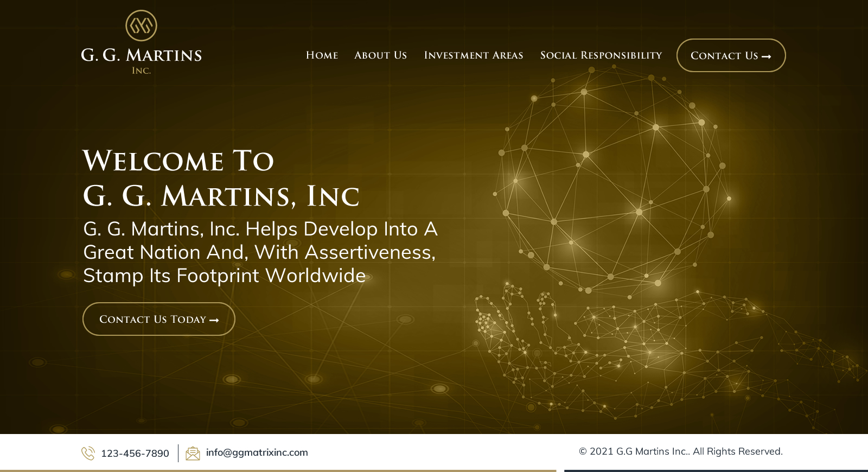Click the G. G. Martins Inc. logo text
The image size is (868, 472).
click(141, 61)
